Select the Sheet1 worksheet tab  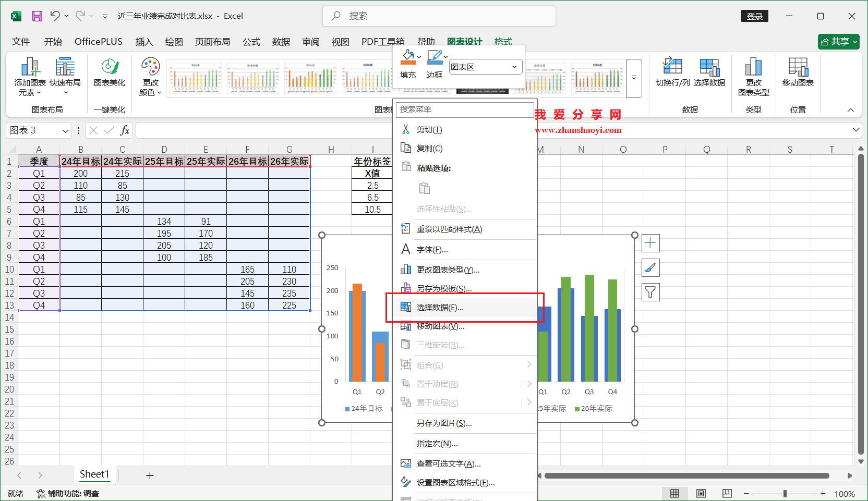pos(94,474)
